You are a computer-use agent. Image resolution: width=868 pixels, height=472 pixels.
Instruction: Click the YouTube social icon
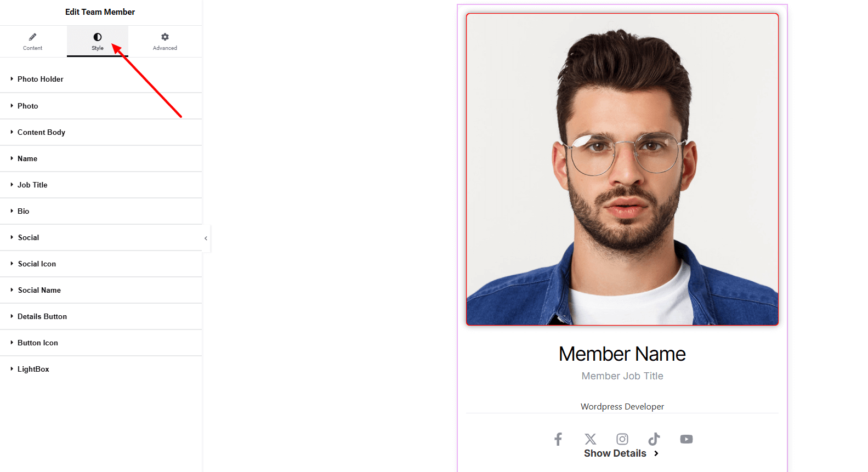tap(686, 439)
